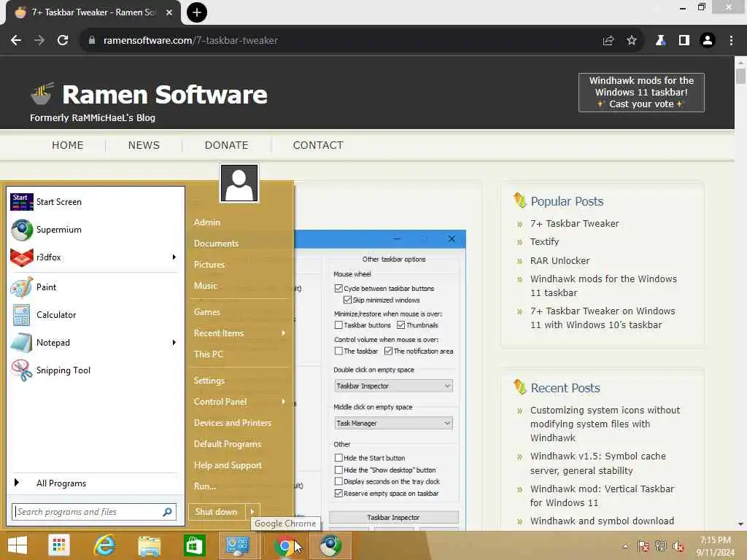Open Action Center flag in system tray
The width and height of the screenshot is (747, 560).
coord(643,546)
